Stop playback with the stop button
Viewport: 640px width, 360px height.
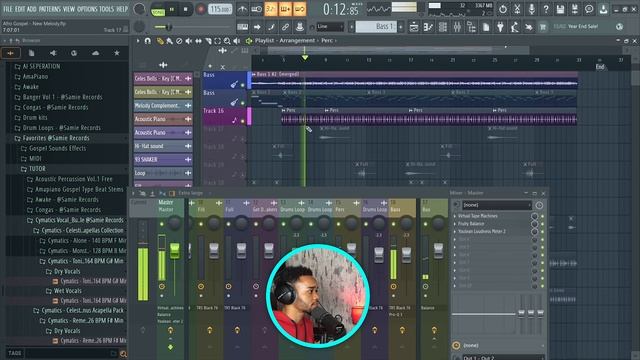click(186, 9)
